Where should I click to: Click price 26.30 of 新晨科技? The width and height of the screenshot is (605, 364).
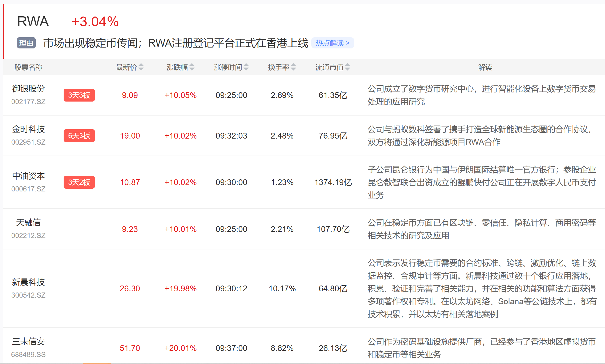point(130,289)
